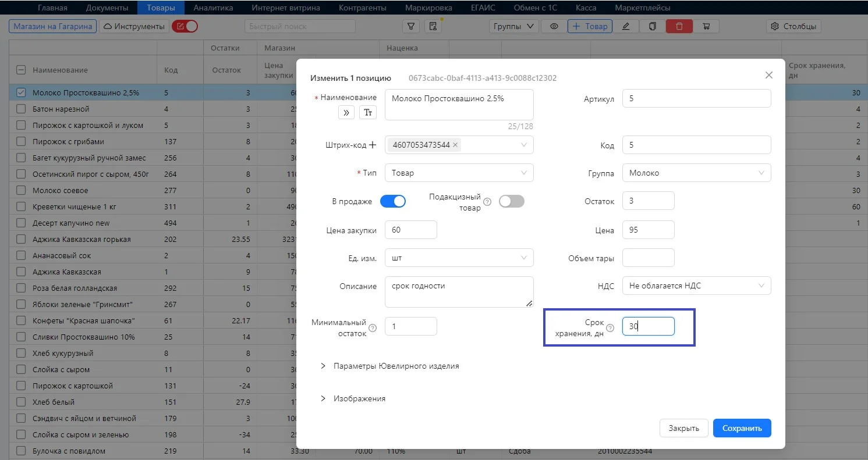Click the Сохранить button
Viewport: 868px width, 460px height.
(x=742, y=428)
